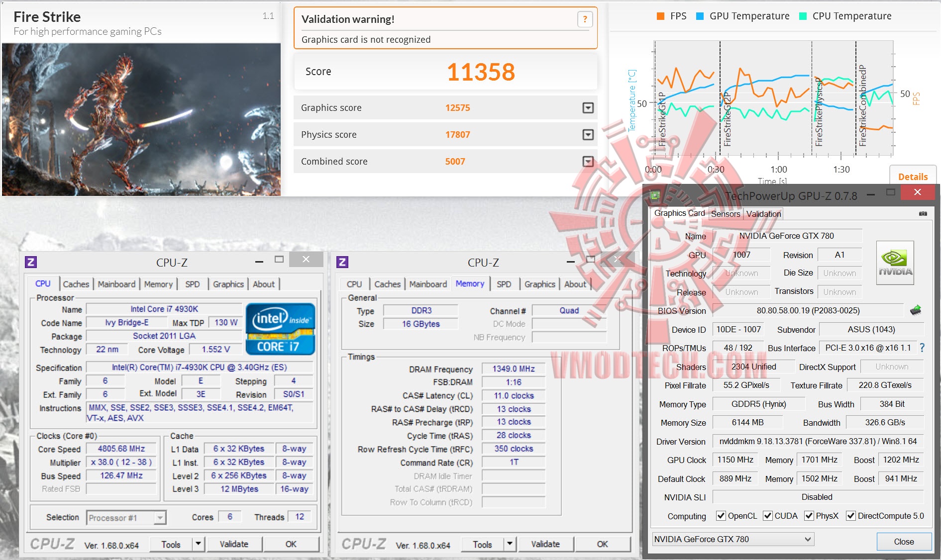This screenshot has width=941, height=560.
Task: Toggle the CUDA checkbox in GPU-Z
Action: (x=767, y=516)
